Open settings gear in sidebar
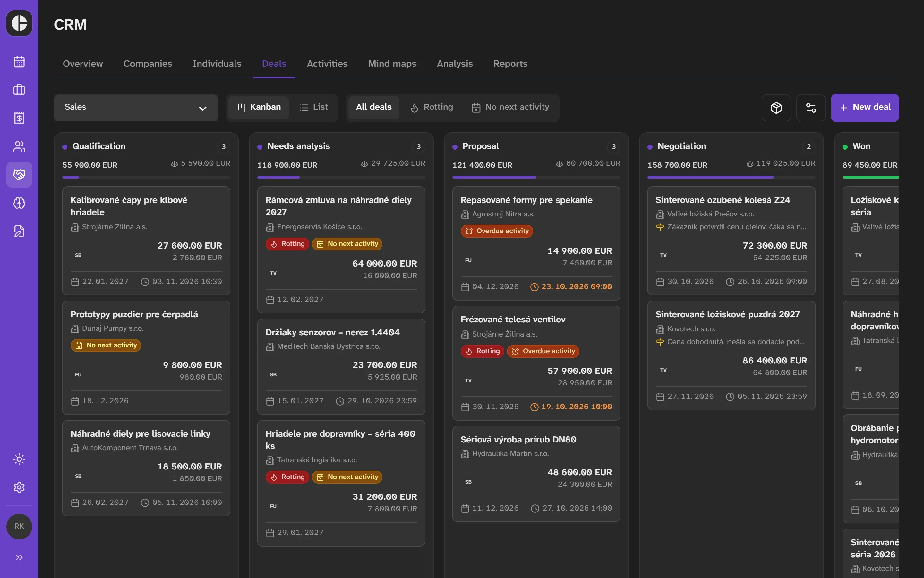Screen dimensions: 924x578 [x=19, y=487]
